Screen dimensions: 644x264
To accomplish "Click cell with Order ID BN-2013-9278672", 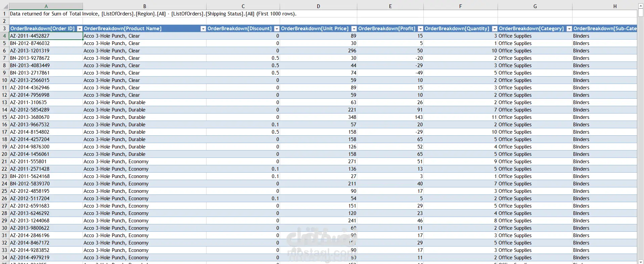I will coord(46,58).
